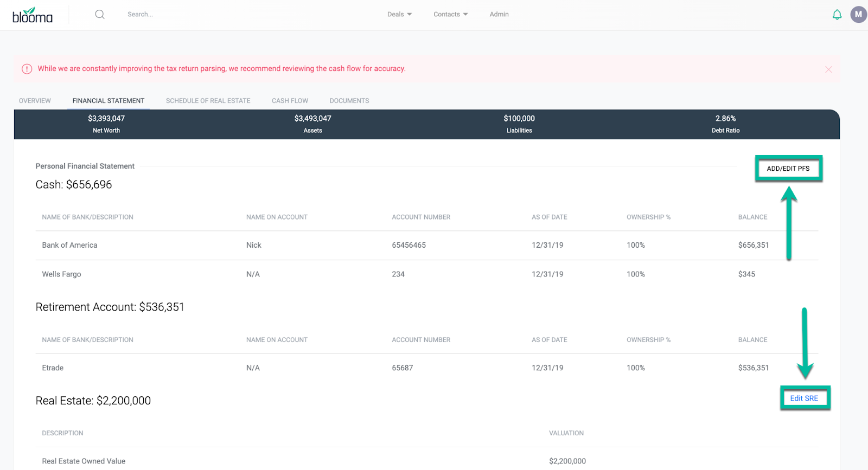Image resolution: width=868 pixels, height=470 pixels.
Task: Click Cash table AS OF DATE header
Action: point(549,217)
